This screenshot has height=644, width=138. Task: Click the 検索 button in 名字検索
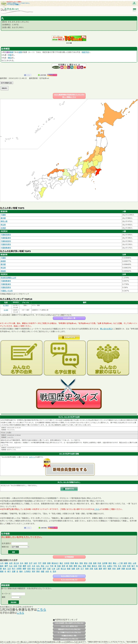coord(14,552)
